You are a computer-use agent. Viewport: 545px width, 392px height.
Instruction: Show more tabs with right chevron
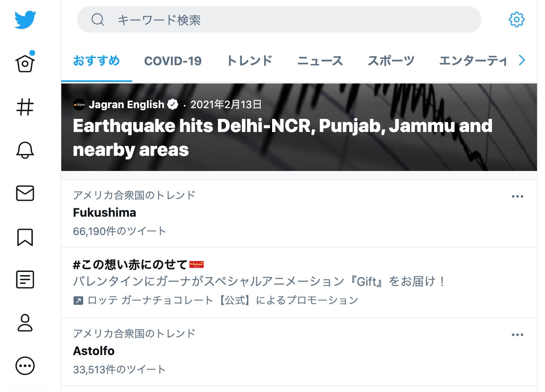pyautogui.click(x=522, y=60)
